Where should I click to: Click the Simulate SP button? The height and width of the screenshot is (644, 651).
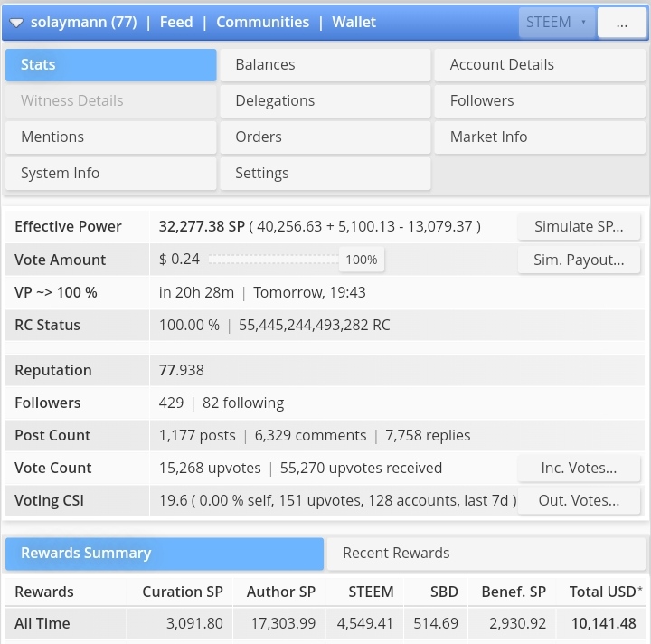point(579,226)
